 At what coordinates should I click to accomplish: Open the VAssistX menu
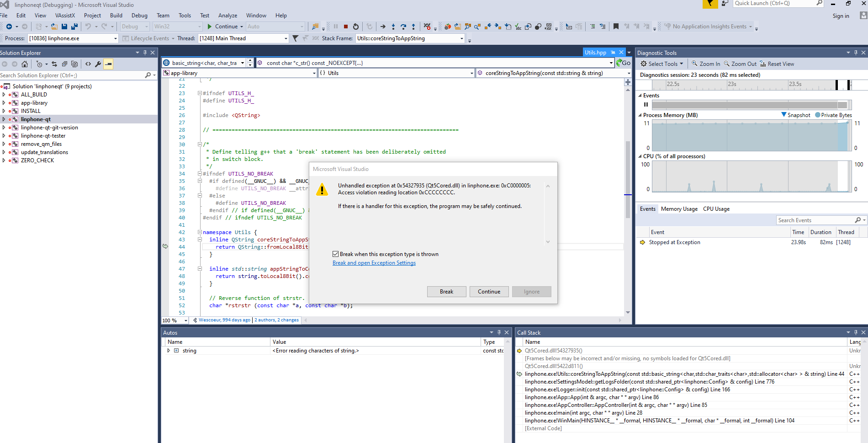pyautogui.click(x=65, y=16)
